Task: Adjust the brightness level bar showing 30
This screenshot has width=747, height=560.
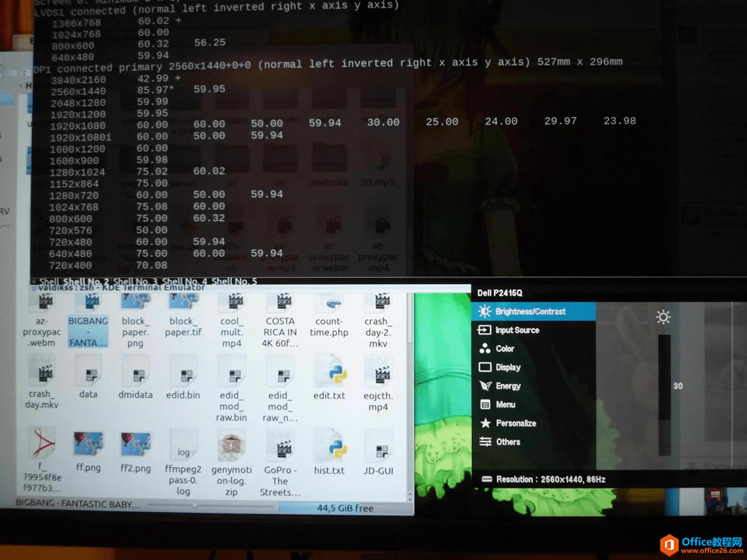Action: click(x=664, y=395)
